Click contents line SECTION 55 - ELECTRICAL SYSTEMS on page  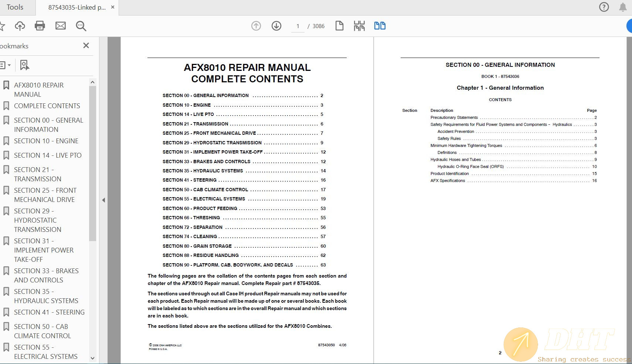pos(244,199)
